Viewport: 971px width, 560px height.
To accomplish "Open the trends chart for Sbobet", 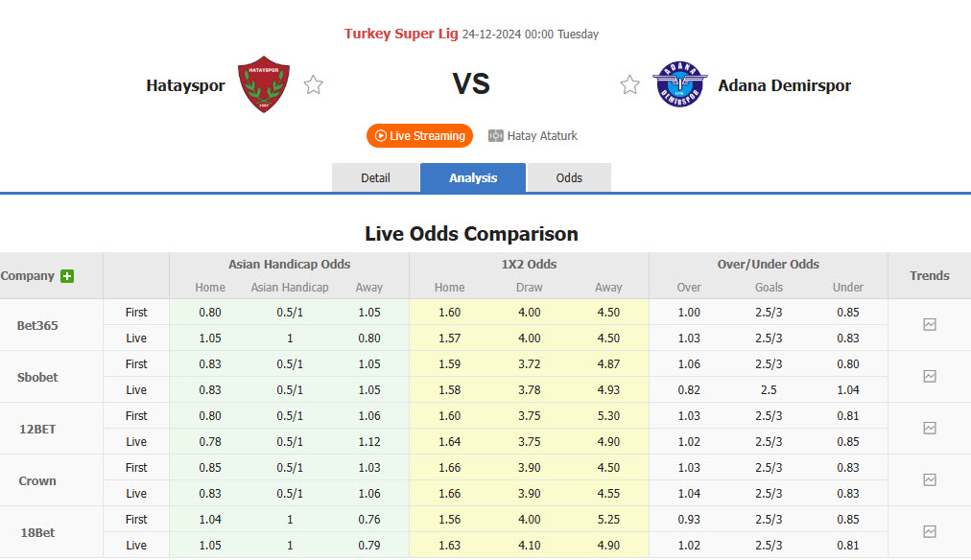I will coord(928,377).
